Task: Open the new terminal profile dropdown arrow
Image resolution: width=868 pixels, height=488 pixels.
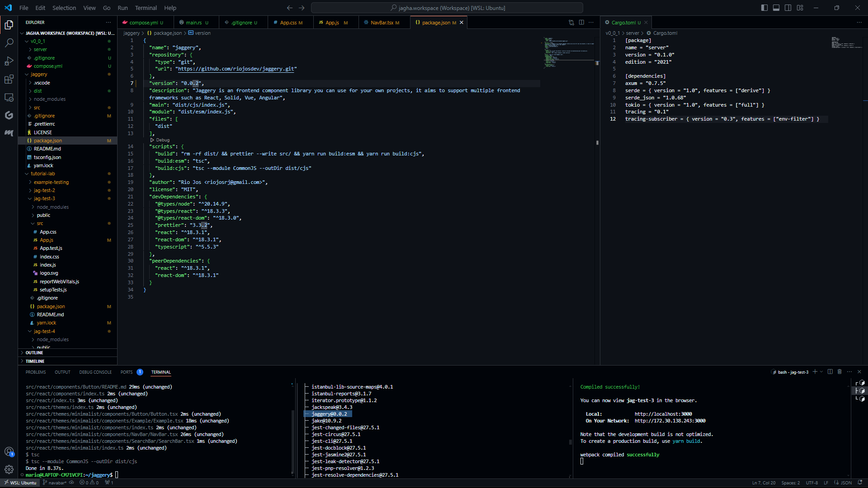Action: coord(821,372)
